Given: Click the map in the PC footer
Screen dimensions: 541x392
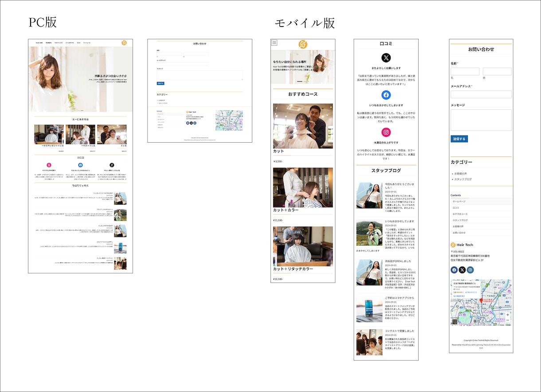Looking at the screenshot, I should (x=229, y=120).
